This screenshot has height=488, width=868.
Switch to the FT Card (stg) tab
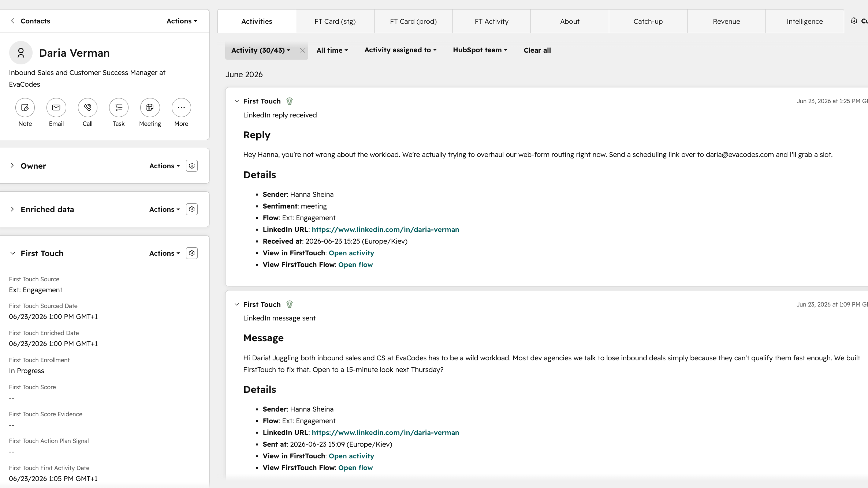coord(335,21)
